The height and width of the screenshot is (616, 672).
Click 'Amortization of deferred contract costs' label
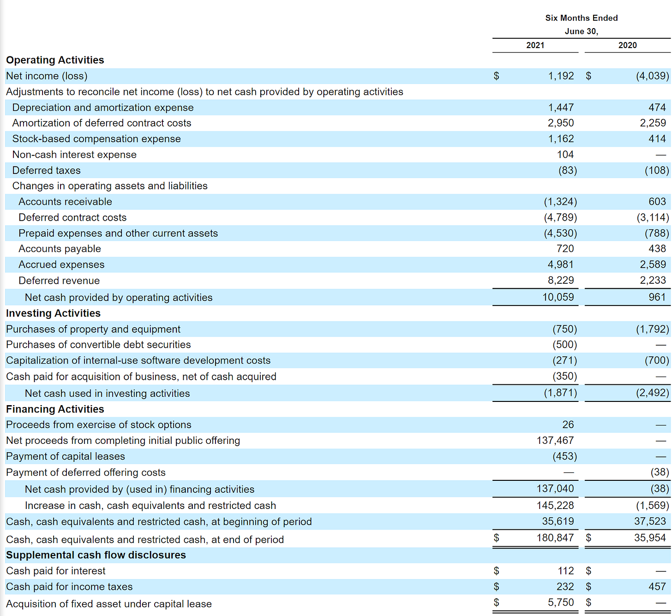tap(102, 123)
